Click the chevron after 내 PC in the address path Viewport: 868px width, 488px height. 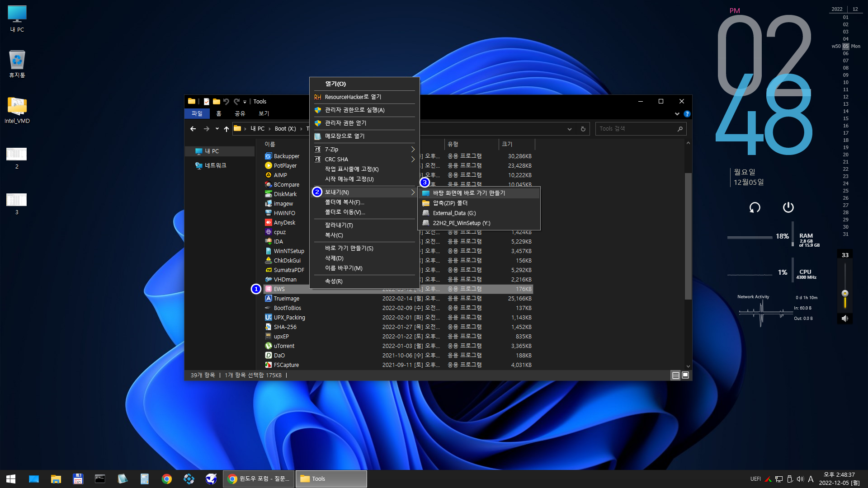pyautogui.click(x=269, y=129)
